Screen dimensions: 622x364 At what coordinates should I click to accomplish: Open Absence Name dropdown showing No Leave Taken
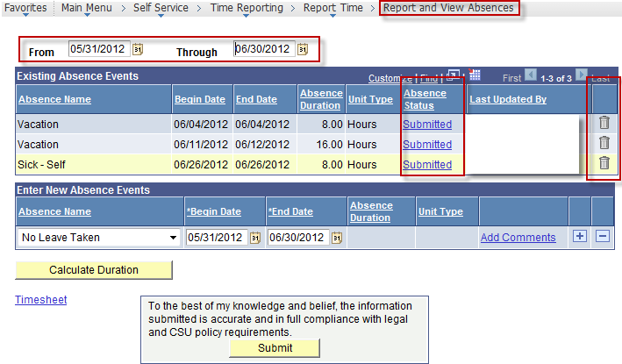(99, 238)
